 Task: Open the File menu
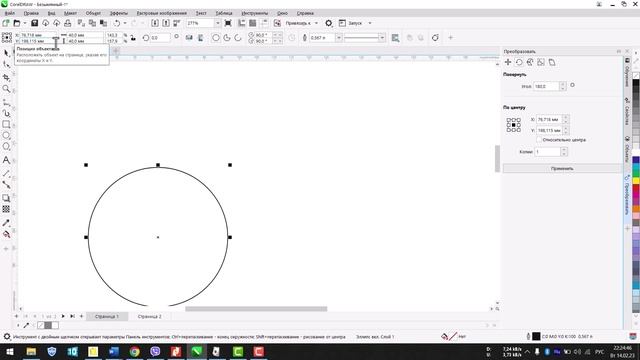[x=10, y=13]
